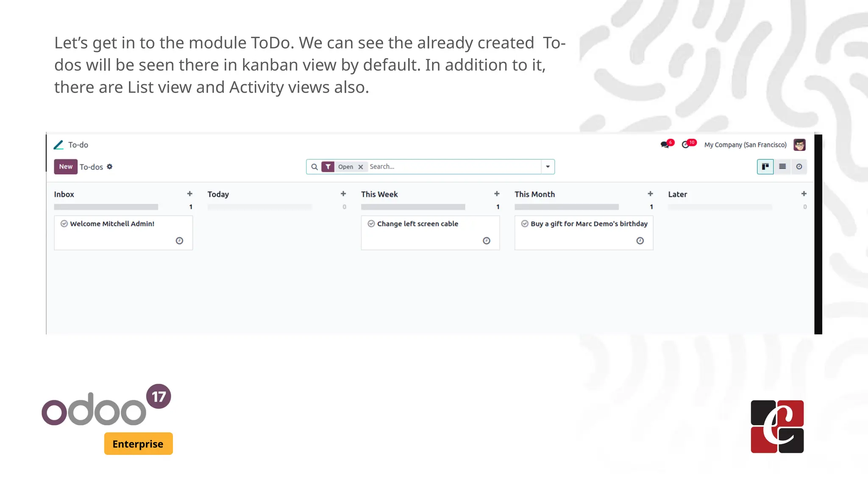Screen dimensions: 868x488
Task: Open the user avatar menu
Action: [x=799, y=145]
